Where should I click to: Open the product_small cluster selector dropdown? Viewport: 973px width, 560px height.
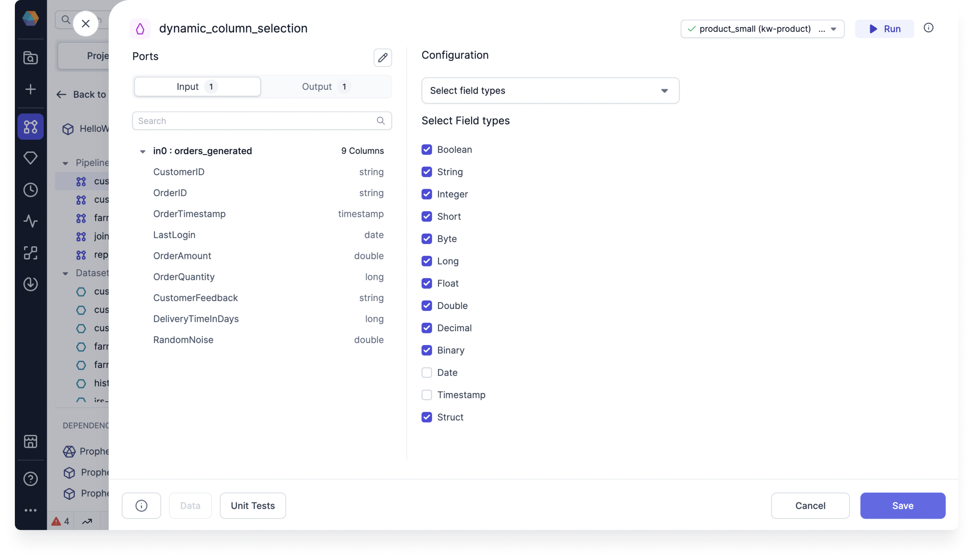(x=762, y=29)
